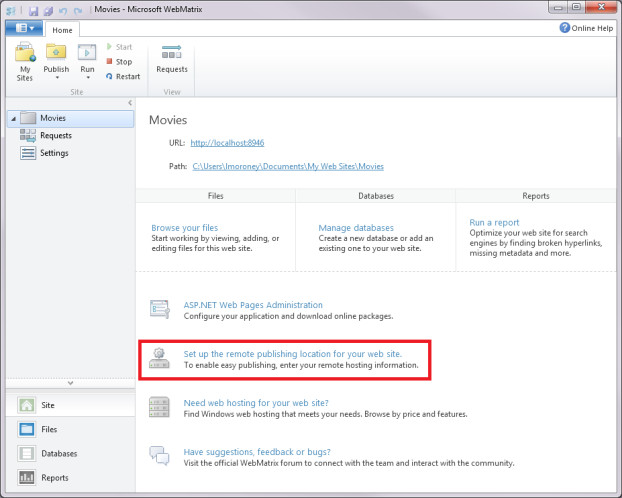Click the feedback speech bubbles icon
This screenshot has height=498, width=622.
(159, 455)
